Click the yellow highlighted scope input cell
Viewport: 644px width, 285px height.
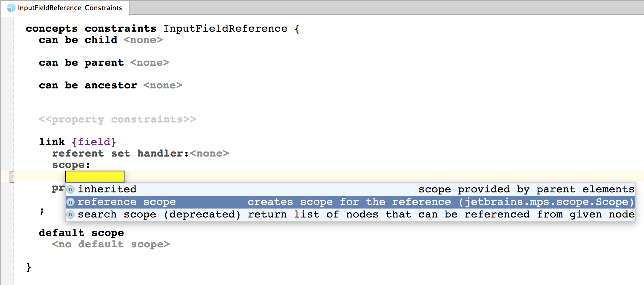coord(95,177)
